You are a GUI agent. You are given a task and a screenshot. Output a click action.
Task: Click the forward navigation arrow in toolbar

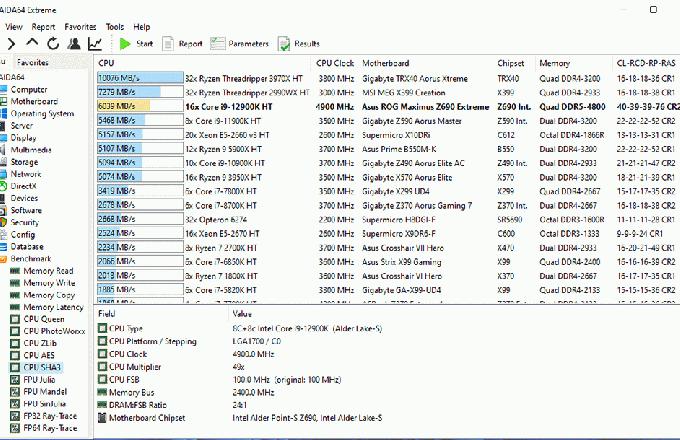(x=11, y=44)
